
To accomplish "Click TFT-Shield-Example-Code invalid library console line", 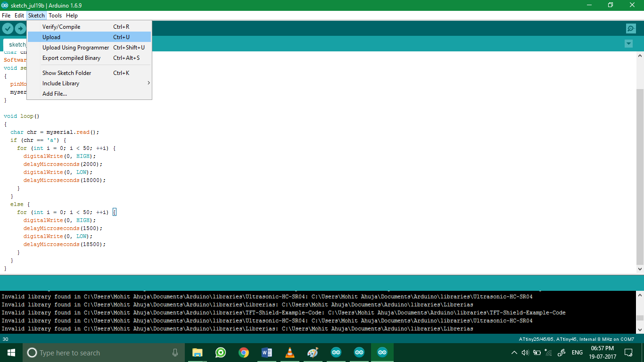I will [283, 313].
